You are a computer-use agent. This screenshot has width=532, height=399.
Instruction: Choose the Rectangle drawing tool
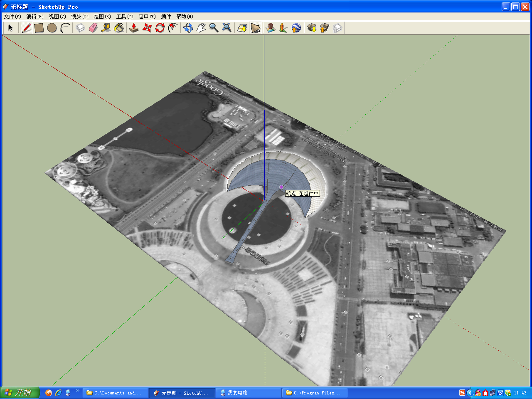pyautogui.click(x=39, y=28)
